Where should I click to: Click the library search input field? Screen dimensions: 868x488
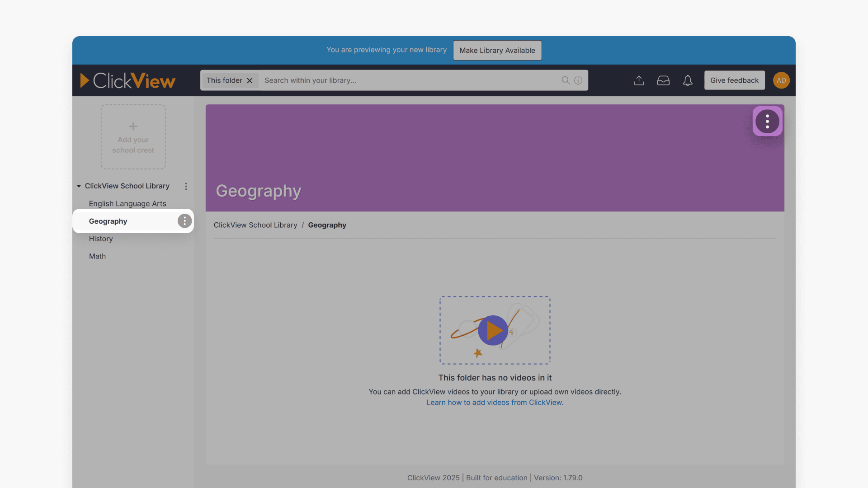(407, 80)
